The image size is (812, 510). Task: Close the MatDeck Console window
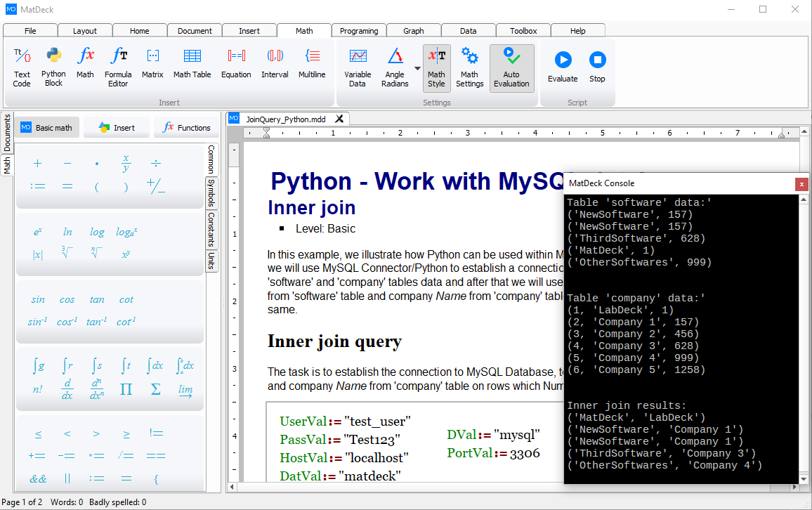coord(801,184)
